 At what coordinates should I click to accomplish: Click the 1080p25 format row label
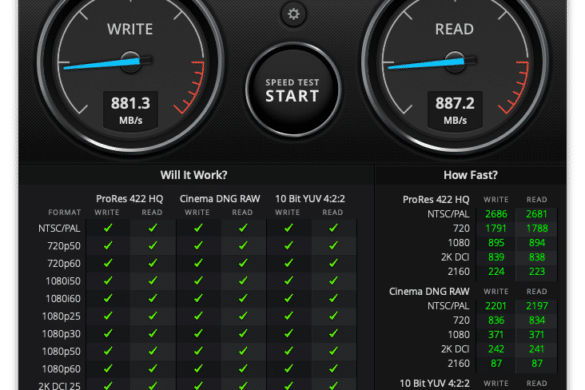pos(61,316)
